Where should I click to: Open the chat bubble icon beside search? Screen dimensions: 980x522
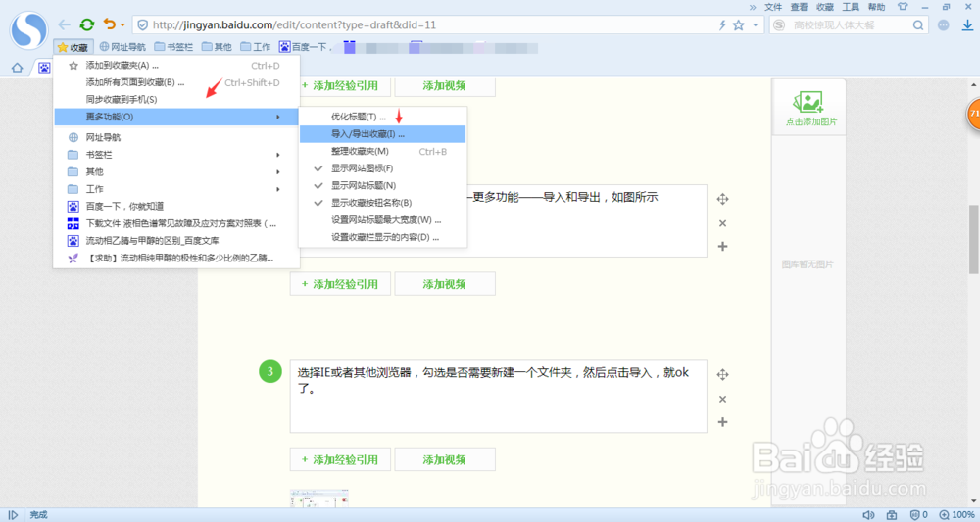pos(943,25)
